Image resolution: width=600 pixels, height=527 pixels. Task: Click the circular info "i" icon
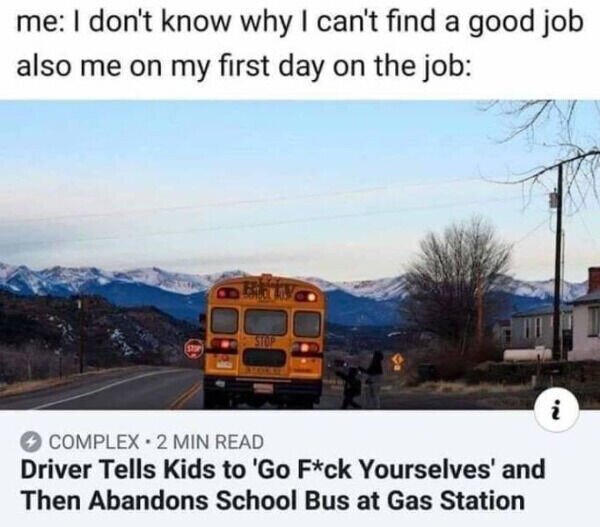click(557, 412)
